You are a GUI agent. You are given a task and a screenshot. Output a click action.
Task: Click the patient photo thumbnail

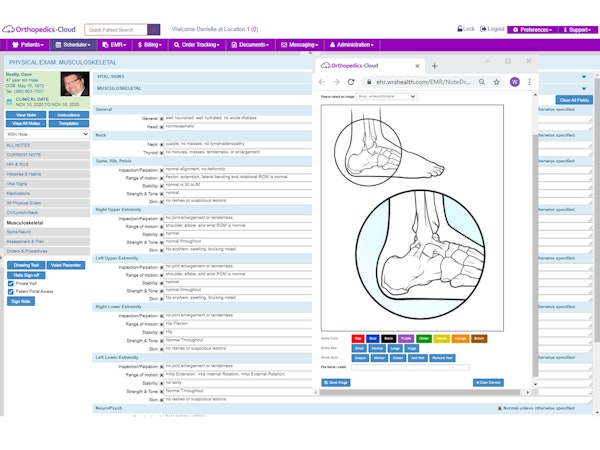75,84
